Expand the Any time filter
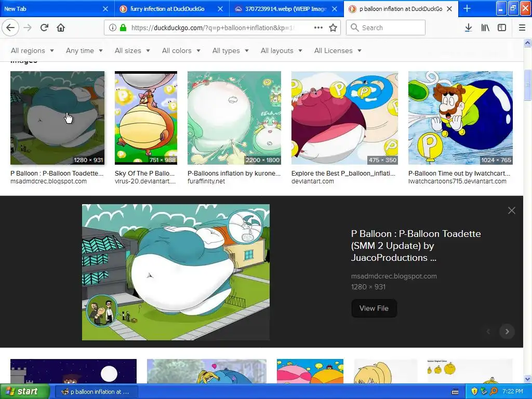 click(x=84, y=50)
